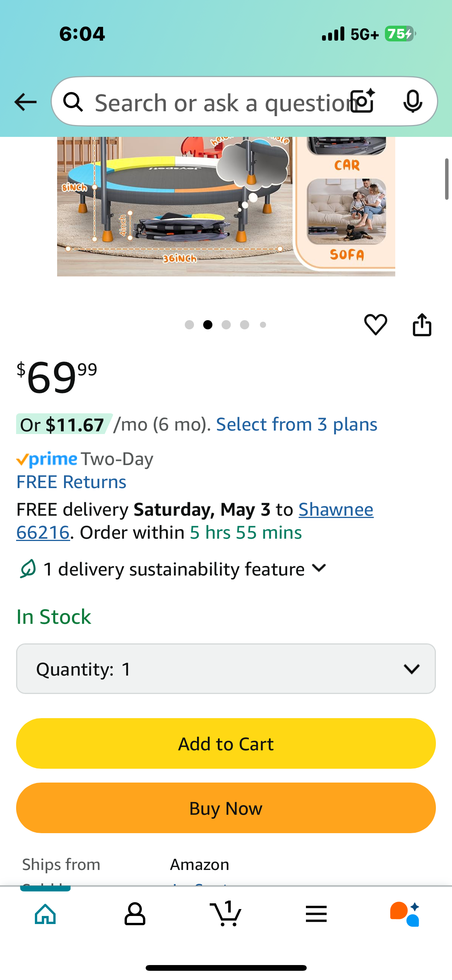Open the account profile tab

pos(135,914)
